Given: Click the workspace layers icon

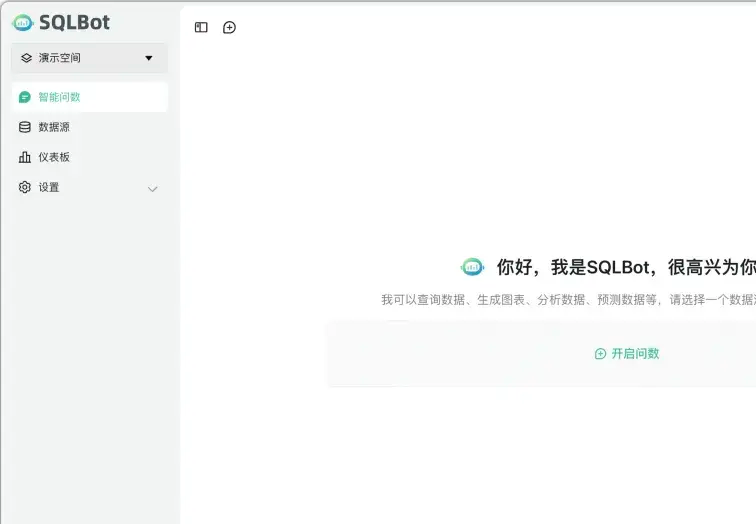Looking at the screenshot, I should pos(26,58).
